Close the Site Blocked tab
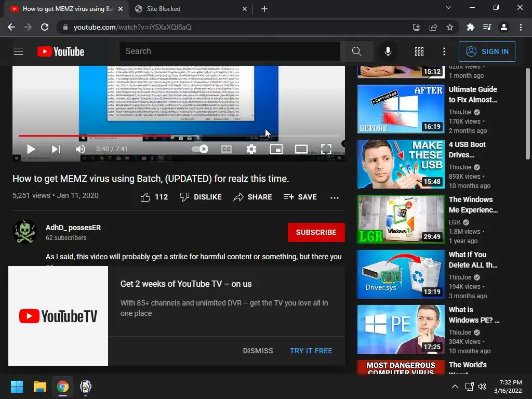Image resolution: width=532 pixels, height=399 pixels. tap(245, 9)
